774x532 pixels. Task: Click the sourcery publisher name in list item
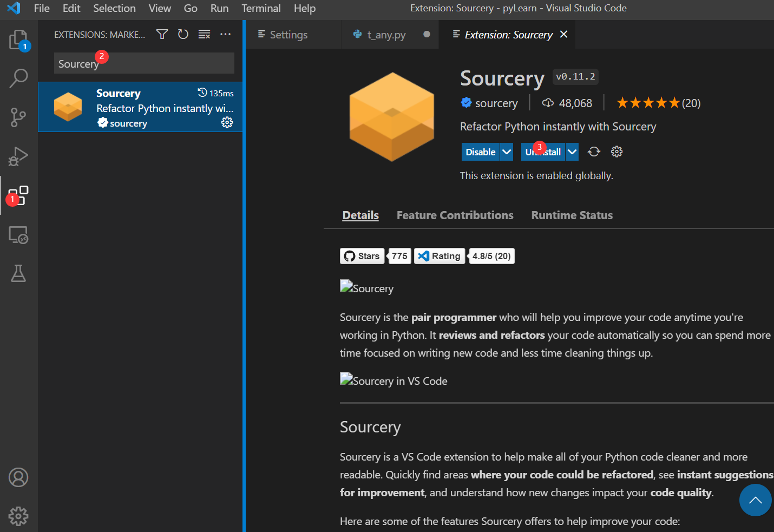[x=128, y=123]
